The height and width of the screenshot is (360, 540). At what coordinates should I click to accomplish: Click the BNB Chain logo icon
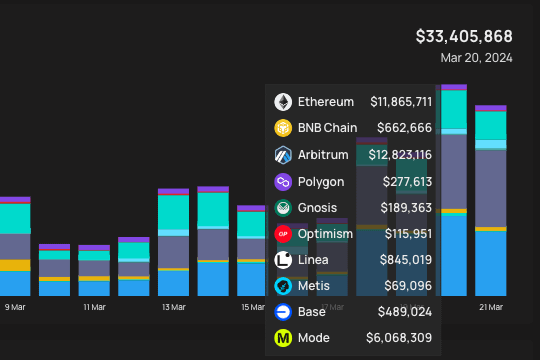[283, 128]
